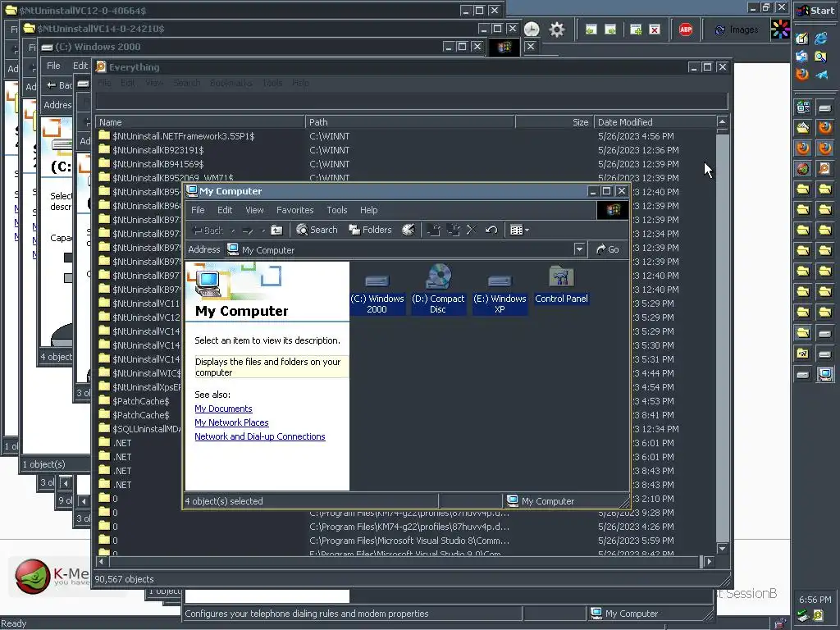Launch Internet Explorer from quick launch
This screenshot has width=840, height=630.
point(820,39)
